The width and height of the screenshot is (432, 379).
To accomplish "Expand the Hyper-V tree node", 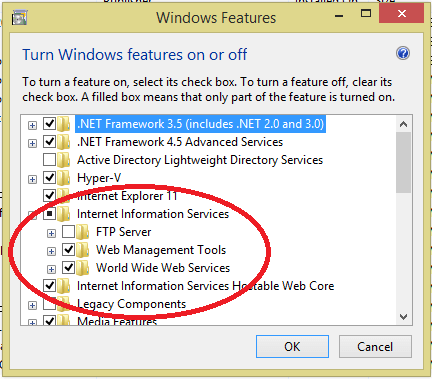I will [x=32, y=179].
